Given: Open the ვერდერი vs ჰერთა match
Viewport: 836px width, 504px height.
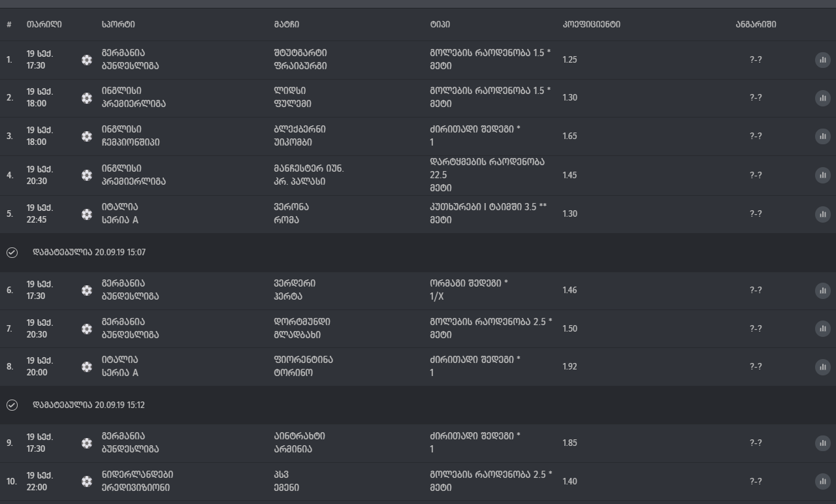Looking at the screenshot, I should [x=295, y=290].
